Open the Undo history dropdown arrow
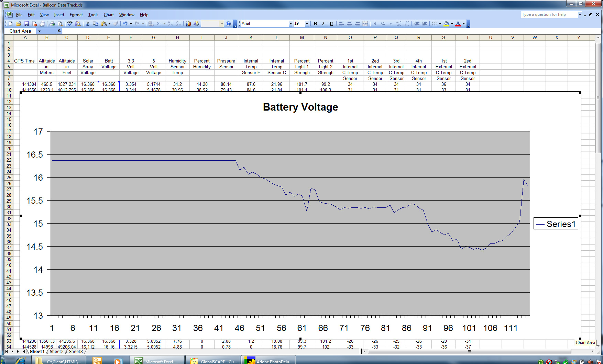 131,24
